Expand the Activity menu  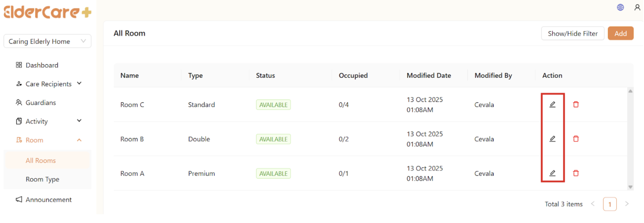(x=48, y=121)
